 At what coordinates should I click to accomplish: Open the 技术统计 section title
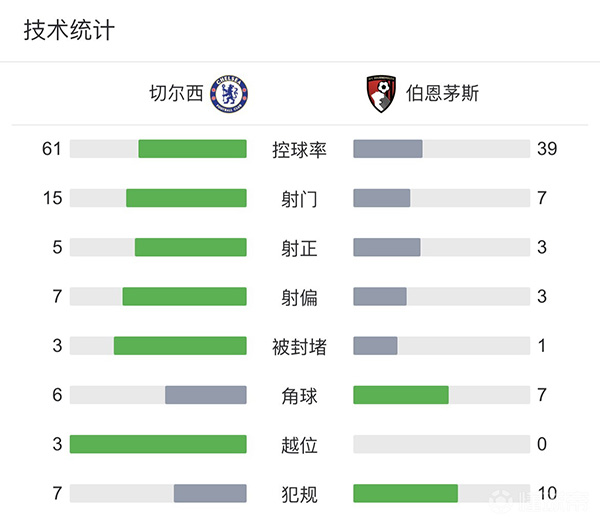click(x=69, y=30)
